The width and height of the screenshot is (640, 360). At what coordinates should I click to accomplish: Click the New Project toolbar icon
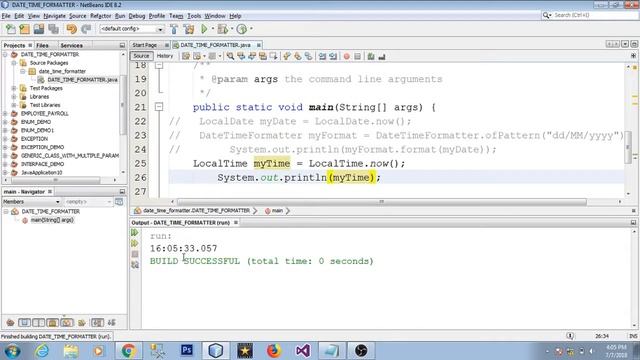pos(24,29)
